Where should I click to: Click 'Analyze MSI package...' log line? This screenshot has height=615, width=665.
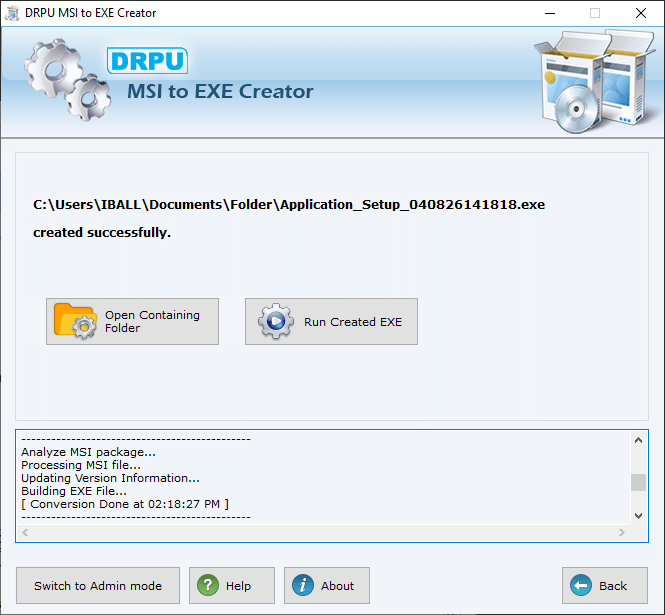(x=88, y=452)
